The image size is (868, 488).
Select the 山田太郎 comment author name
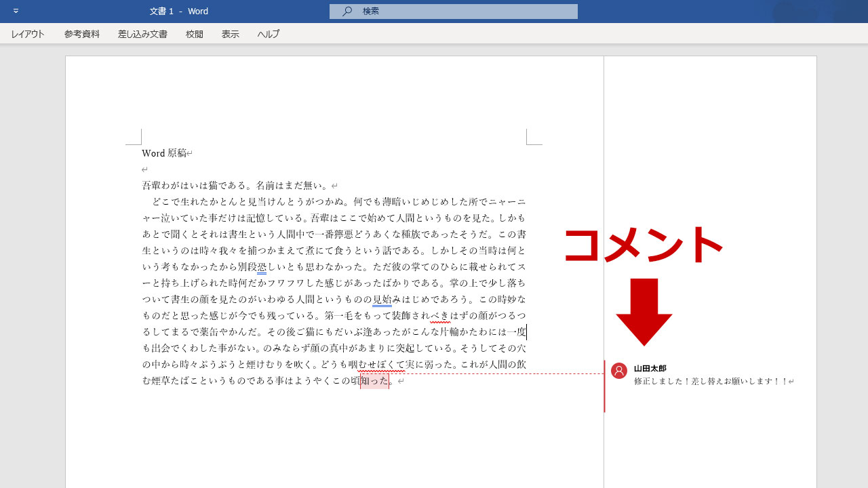pos(650,368)
